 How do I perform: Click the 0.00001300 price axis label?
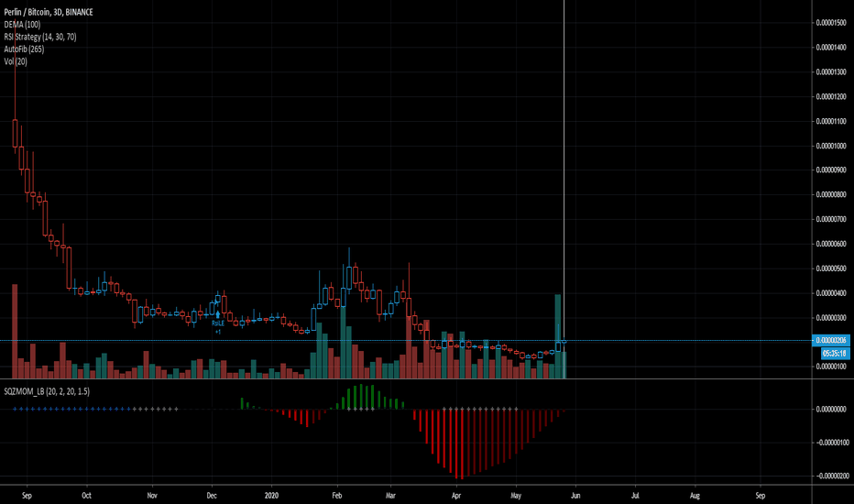pyautogui.click(x=831, y=71)
